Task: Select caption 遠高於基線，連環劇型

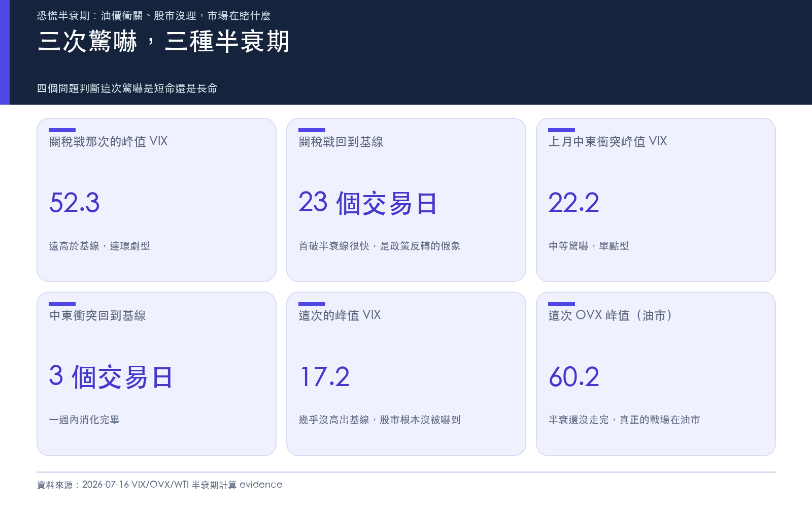Action: (x=99, y=246)
